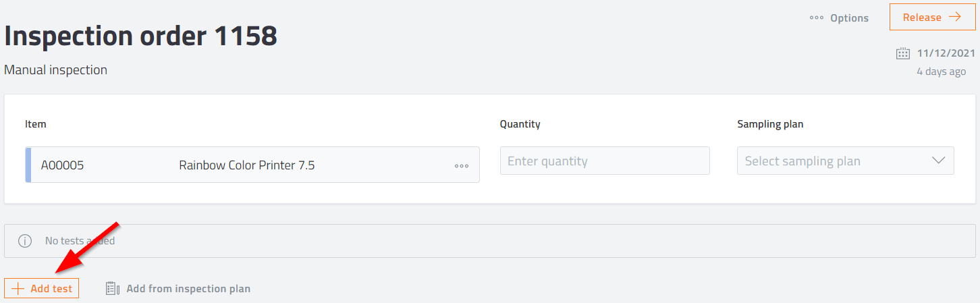Click the Add test label
Screen dimensions: 980x303
click(x=51, y=289)
